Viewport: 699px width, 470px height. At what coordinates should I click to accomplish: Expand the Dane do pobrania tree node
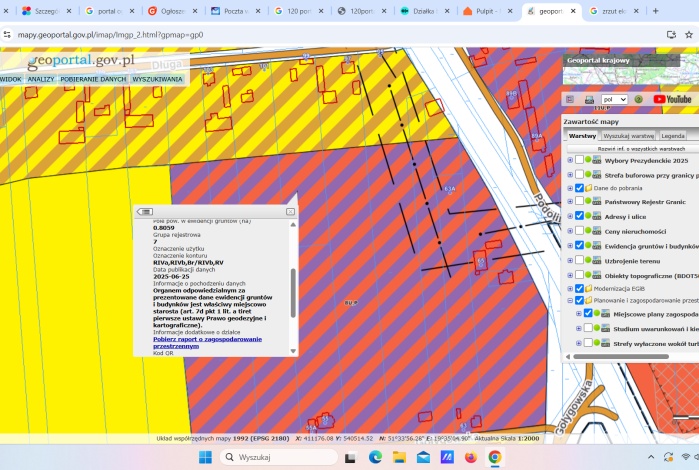[570, 188]
